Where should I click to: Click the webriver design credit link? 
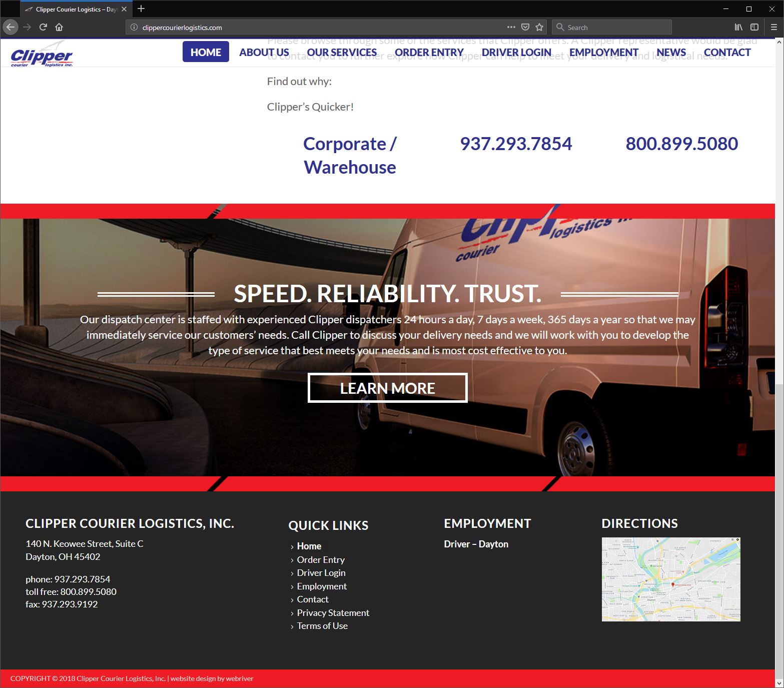coord(240,678)
